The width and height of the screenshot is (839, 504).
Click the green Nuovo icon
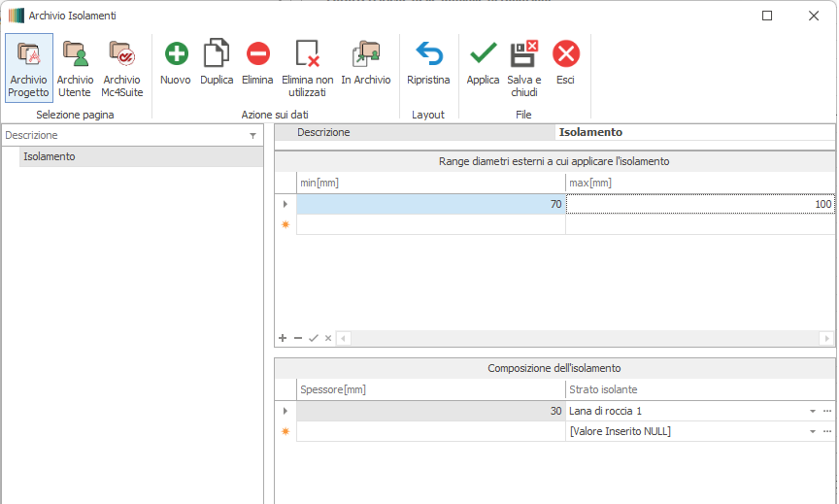coord(176,54)
